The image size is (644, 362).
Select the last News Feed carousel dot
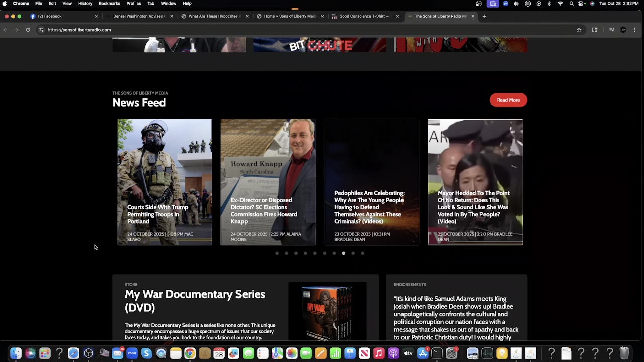point(362,253)
